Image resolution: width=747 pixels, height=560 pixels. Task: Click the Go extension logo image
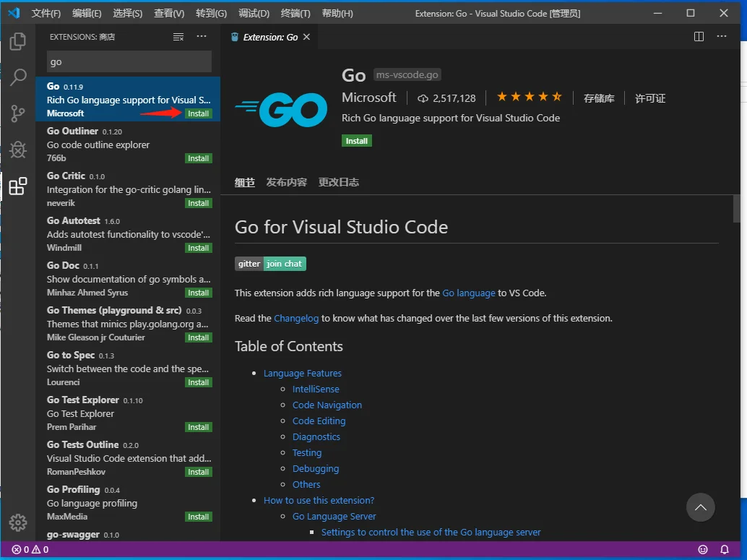coord(281,110)
